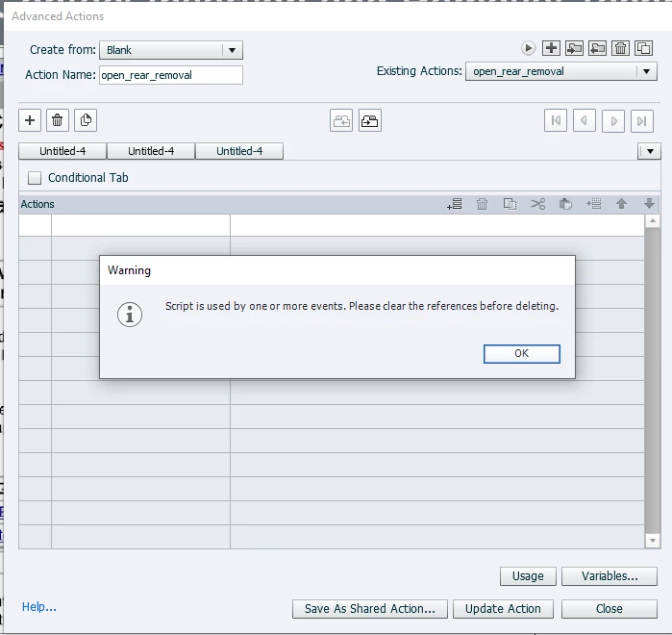Image resolution: width=672 pixels, height=635 pixels.
Task: Click the Paste icon in Actions bar
Action: point(565,204)
